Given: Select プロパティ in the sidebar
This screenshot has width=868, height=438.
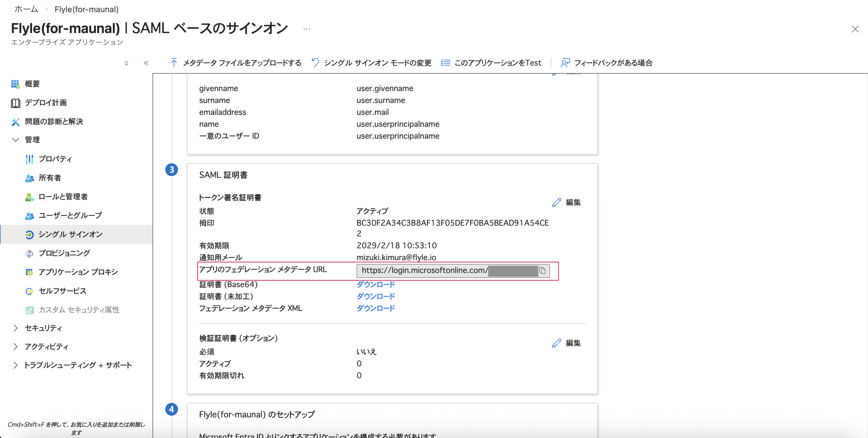Looking at the screenshot, I should click(x=55, y=159).
